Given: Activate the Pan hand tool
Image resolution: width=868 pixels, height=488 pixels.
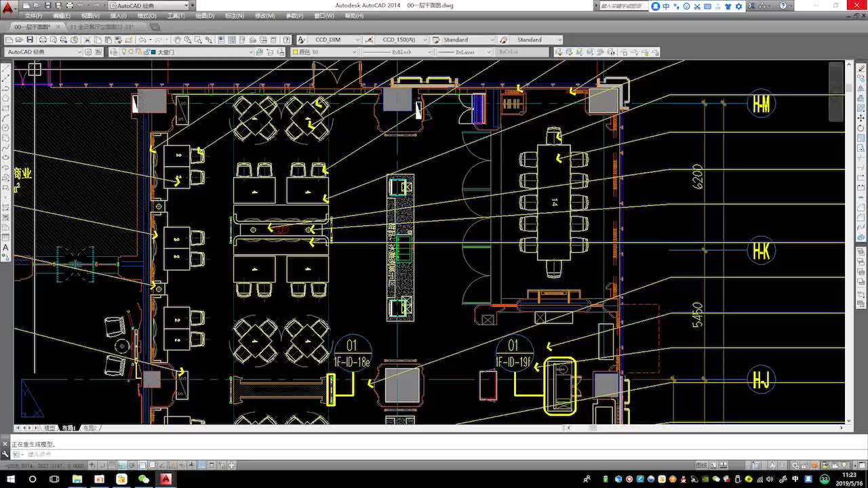Looking at the screenshot, I should click(x=177, y=40).
